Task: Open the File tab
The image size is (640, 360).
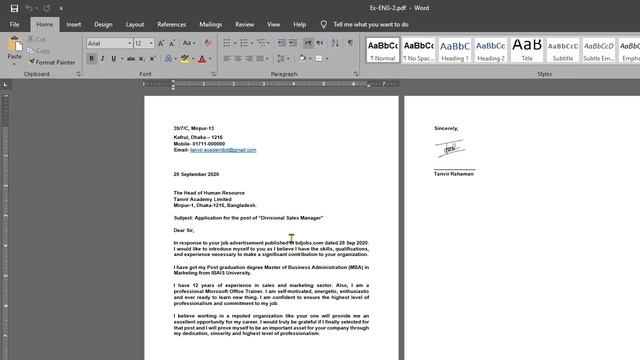Action: 15,24
